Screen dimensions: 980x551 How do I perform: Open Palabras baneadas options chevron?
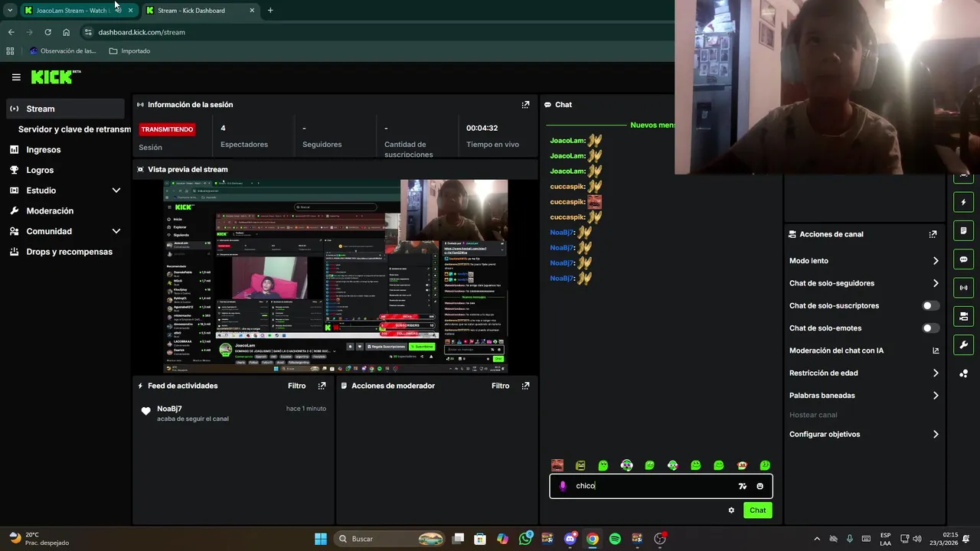(x=935, y=396)
